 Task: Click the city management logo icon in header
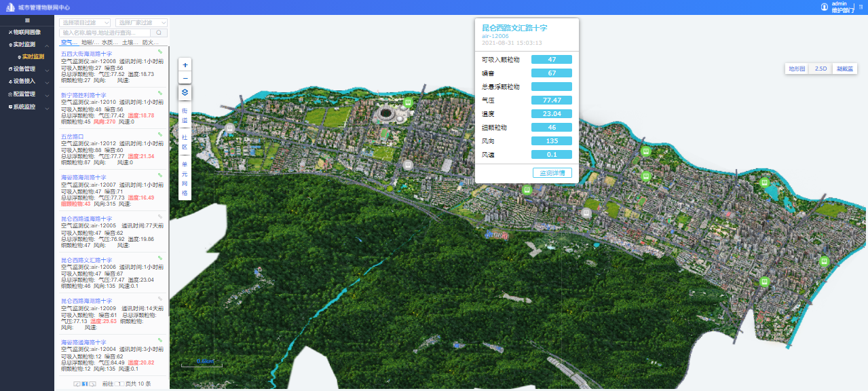[10, 7]
